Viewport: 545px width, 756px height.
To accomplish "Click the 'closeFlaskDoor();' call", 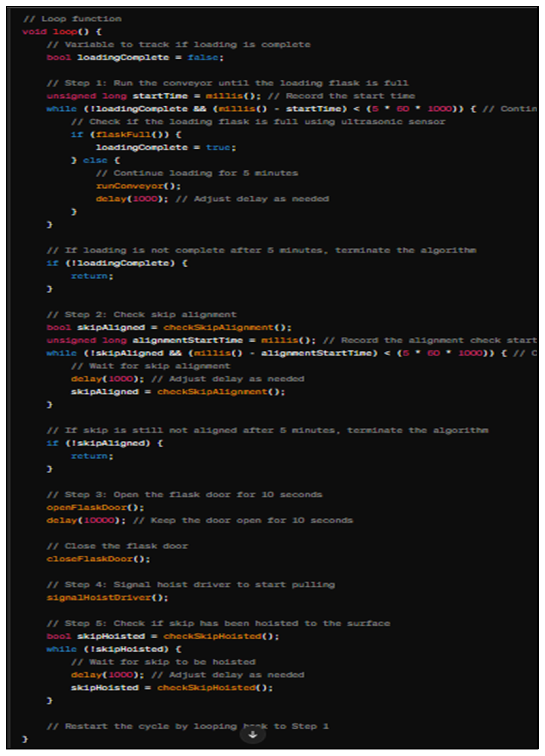I will pyautogui.click(x=98, y=559).
